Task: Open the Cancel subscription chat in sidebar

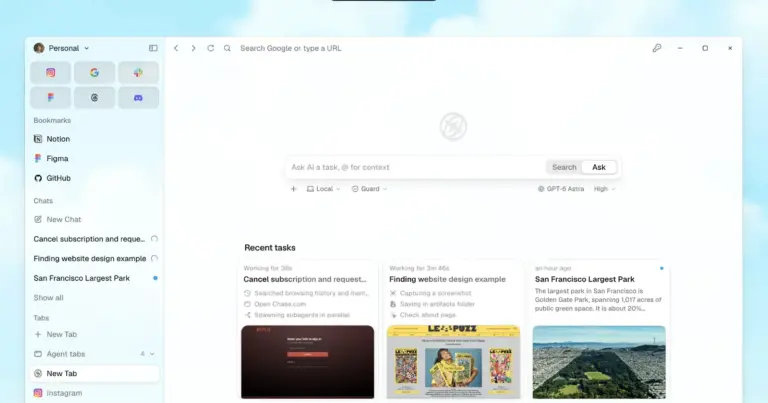Action: [95, 239]
